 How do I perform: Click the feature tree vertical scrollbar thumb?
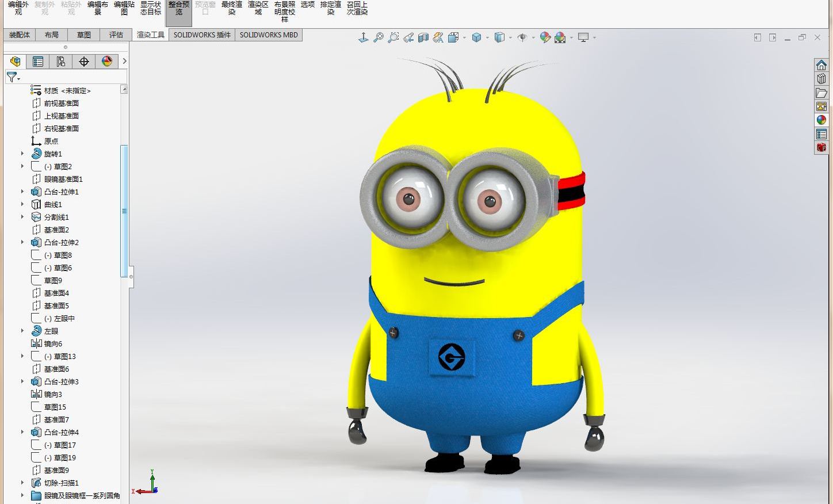(x=124, y=211)
